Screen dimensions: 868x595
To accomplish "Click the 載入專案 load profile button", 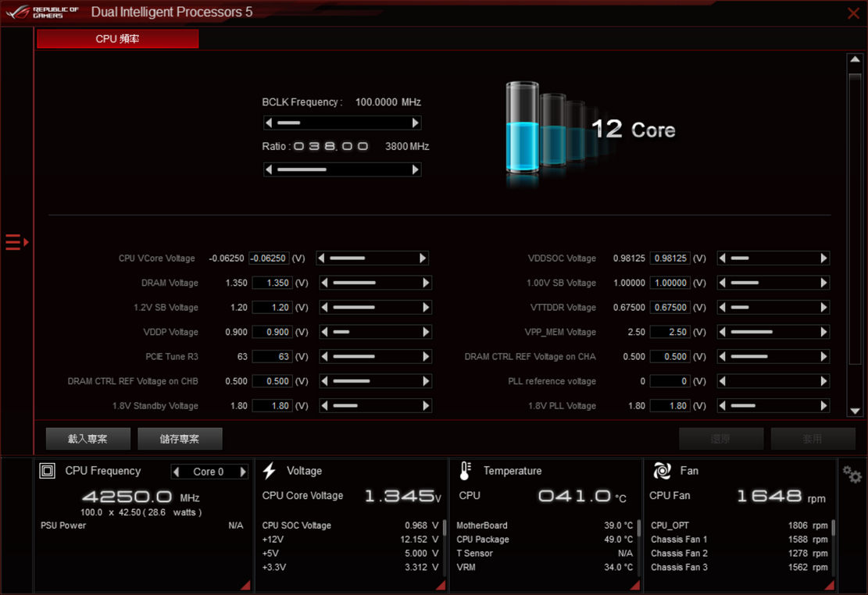I will click(x=88, y=439).
